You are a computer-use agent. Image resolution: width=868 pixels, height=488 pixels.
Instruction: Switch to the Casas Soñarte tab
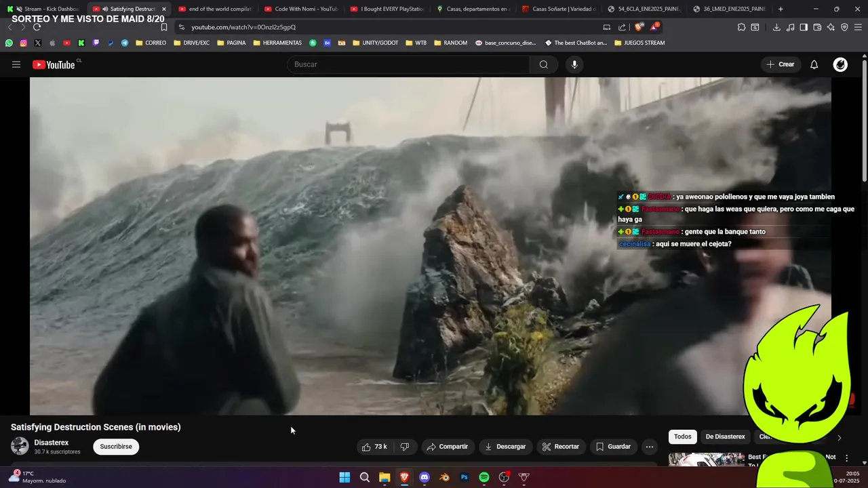(558, 9)
